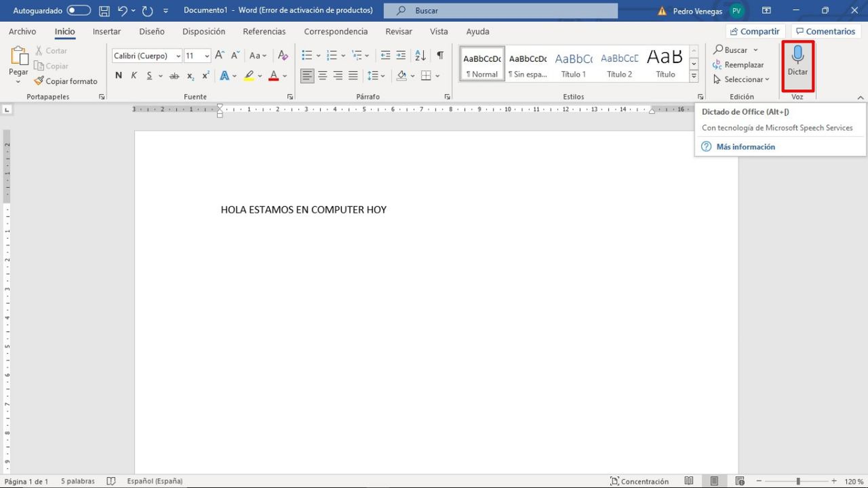Screen dimensions: 868x488
Task: Click the Comentarios button
Action: coord(826,31)
